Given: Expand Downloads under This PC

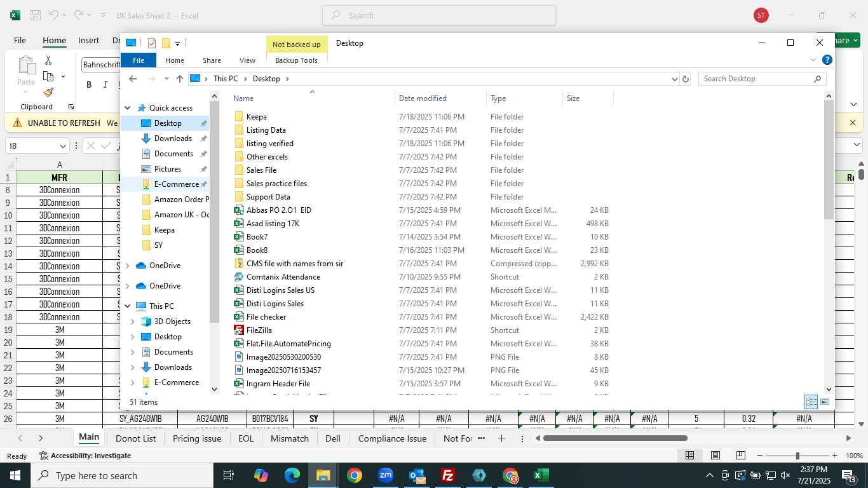Looking at the screenshot, I should click(132, 367).
